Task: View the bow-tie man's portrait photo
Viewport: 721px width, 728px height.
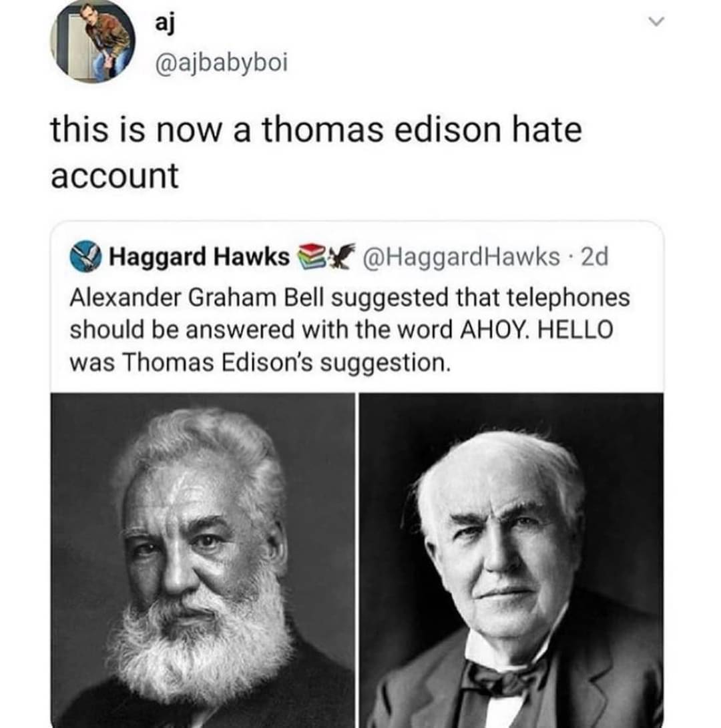Action: click(x=511, y=561)
